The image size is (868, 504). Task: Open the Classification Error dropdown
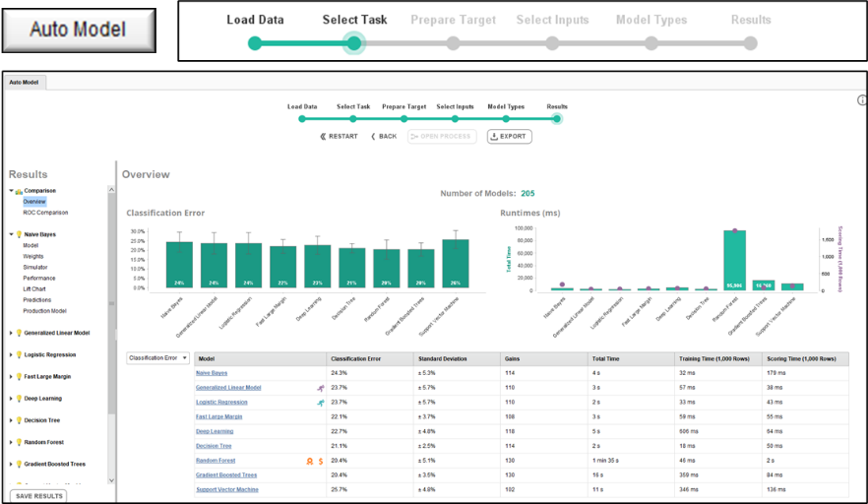point(157,357)
